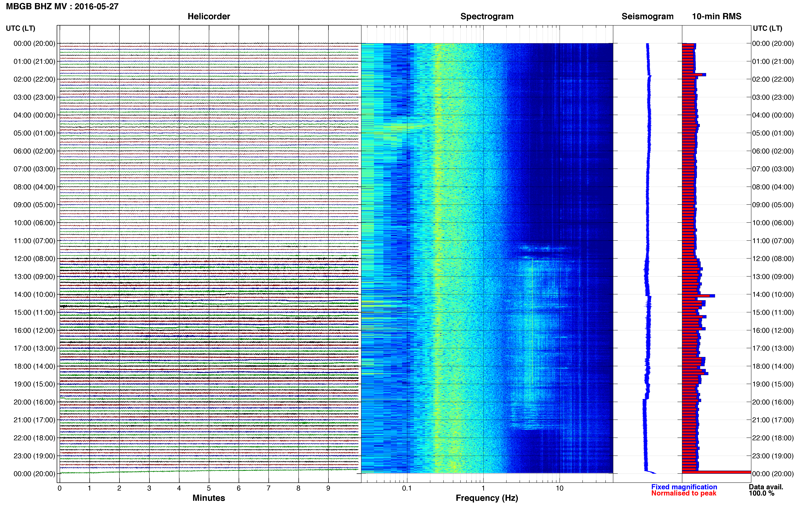Click the right '22:00 (18:00)' time label
This screenshot has width=812, height=508.
[773, 438]
